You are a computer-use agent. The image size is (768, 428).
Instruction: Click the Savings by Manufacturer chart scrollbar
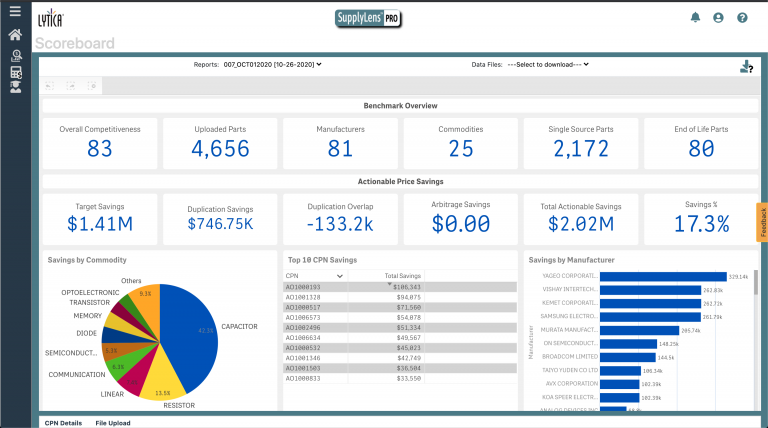pyautogui.click(x=755, y=282)
